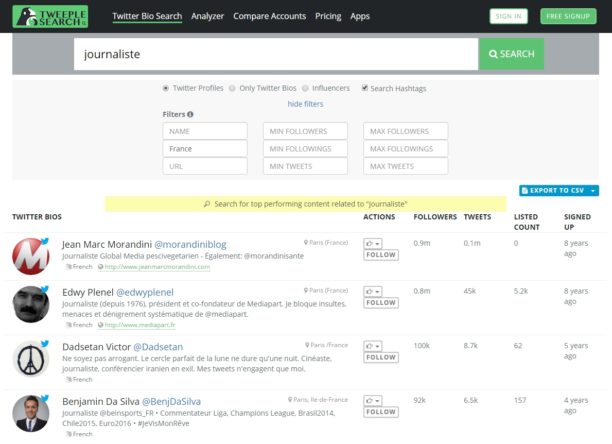Select the Twitter Profiles radio button
The width and height of the screenshot is (612, 444).
click(166, 88)
